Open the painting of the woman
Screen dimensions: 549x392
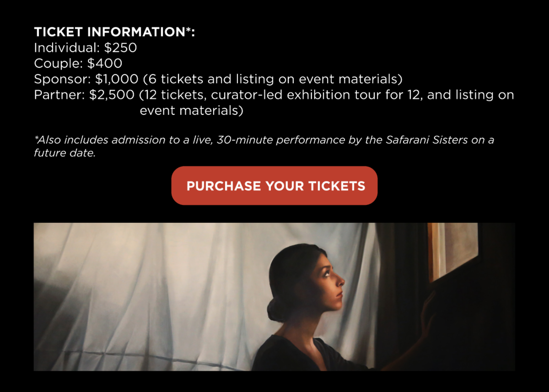click(274, 296)
